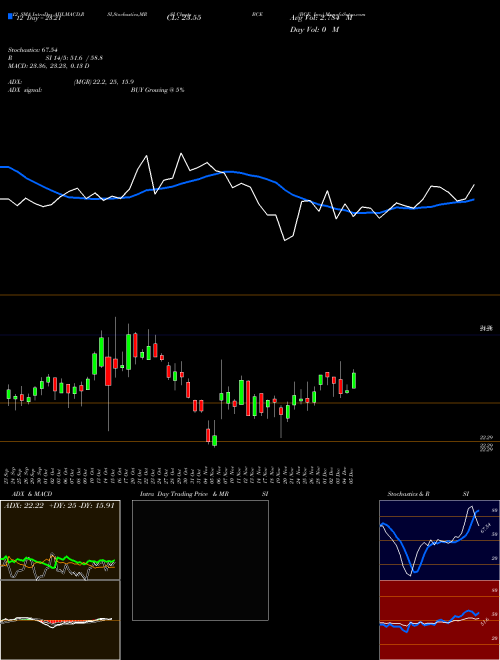Click the rotated 67.54 value in Stochastics panel

(x=485, y=528)
